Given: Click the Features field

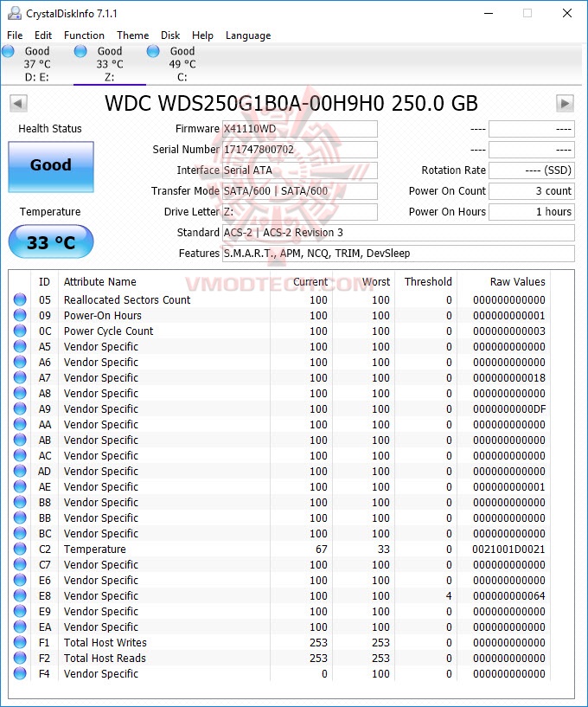Looking at the screenshot, I should 399,254.
